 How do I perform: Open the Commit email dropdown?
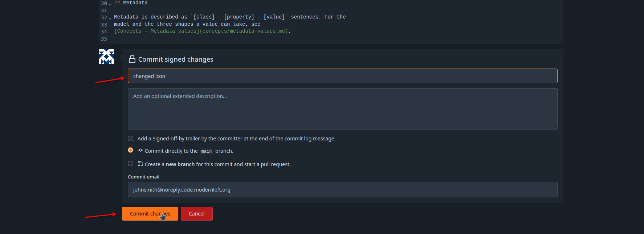(x=342, y=189)
